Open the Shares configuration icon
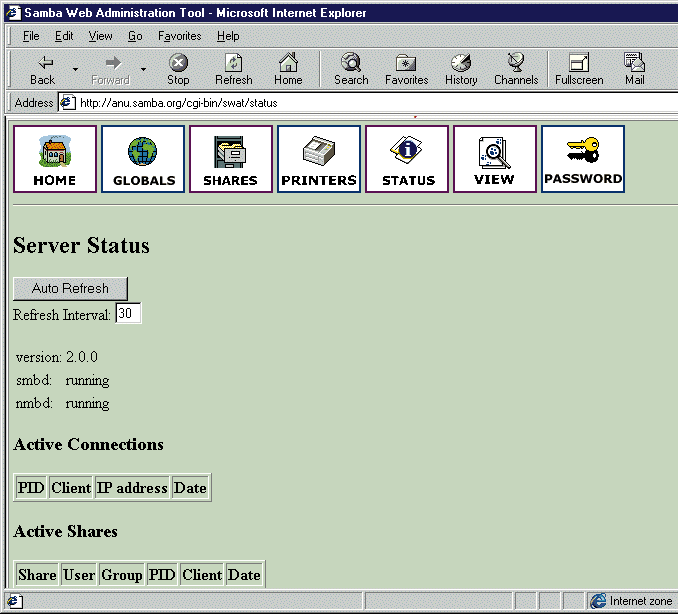The height and width of the screenshot is (616, 678). point(231,159)
